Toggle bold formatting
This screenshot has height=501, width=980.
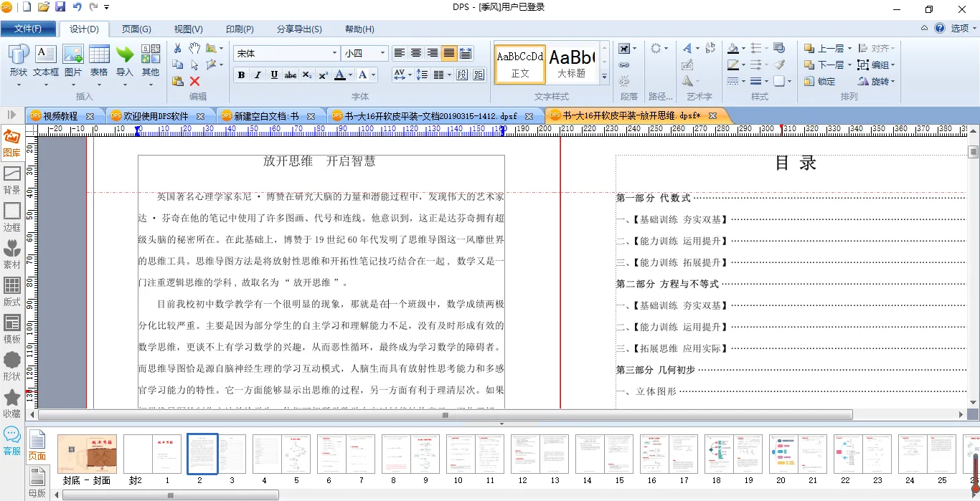pos(241,75)
